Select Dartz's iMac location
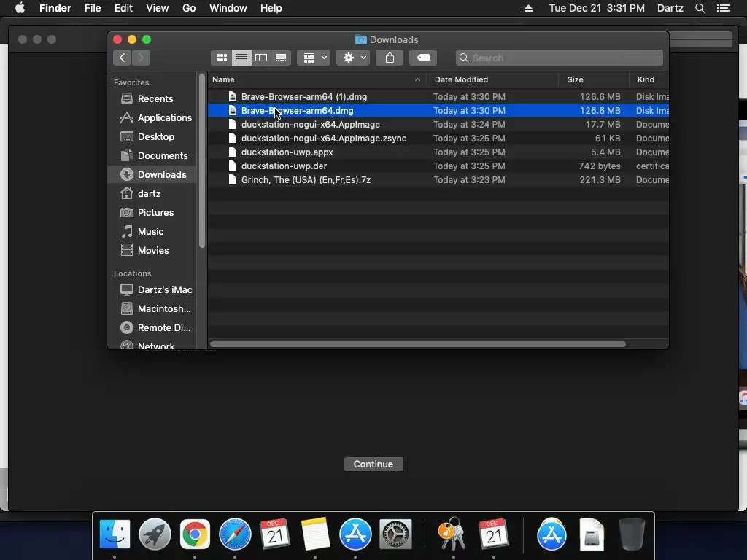 [152, 289]
